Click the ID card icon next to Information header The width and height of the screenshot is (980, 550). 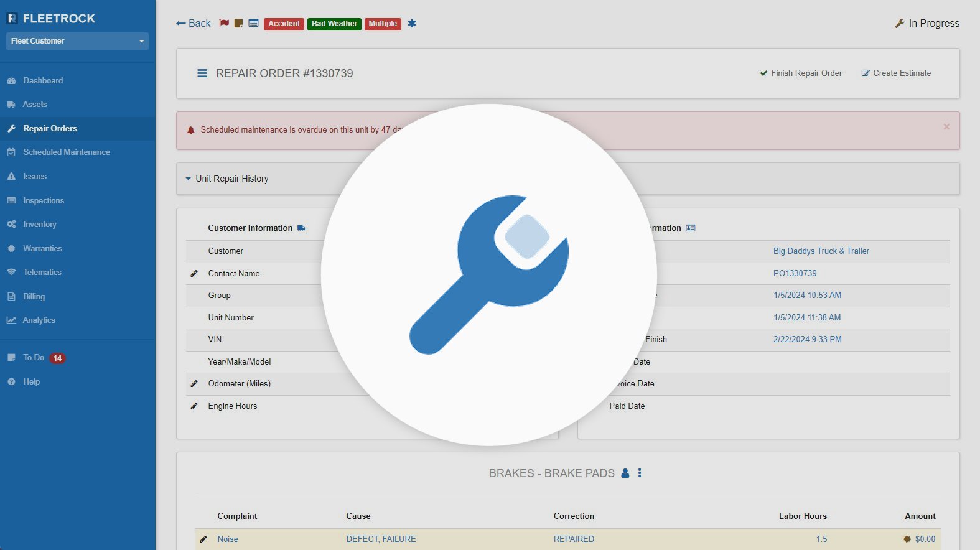(x=691, y=228)
